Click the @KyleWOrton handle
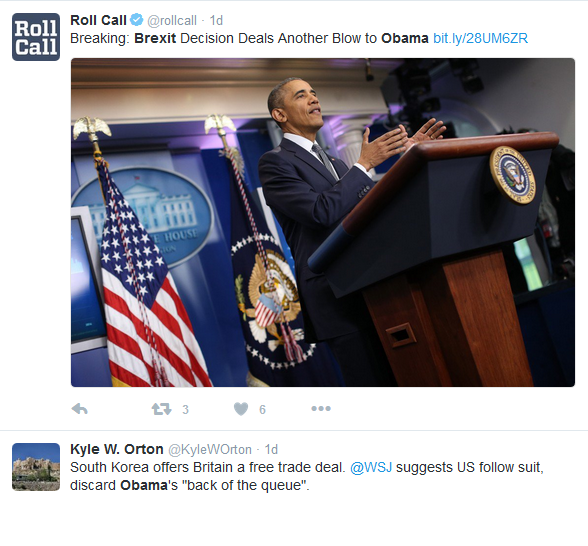The height and width of the screenshot is (546, 588). tap(210, 450)
